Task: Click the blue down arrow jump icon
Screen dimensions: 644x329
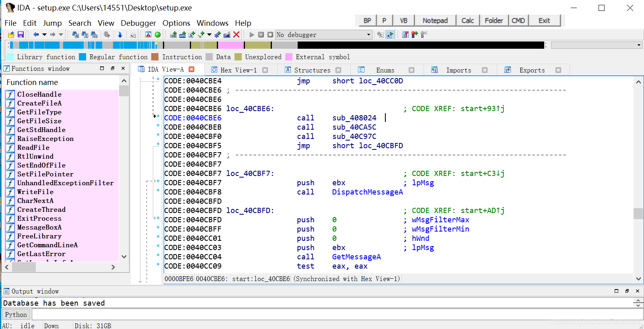Action: [120, 35]
